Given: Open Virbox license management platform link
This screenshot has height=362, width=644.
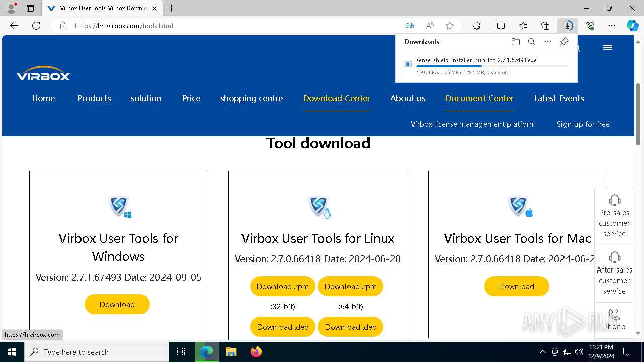Looking at the screenshot, I should coord(473,124).
